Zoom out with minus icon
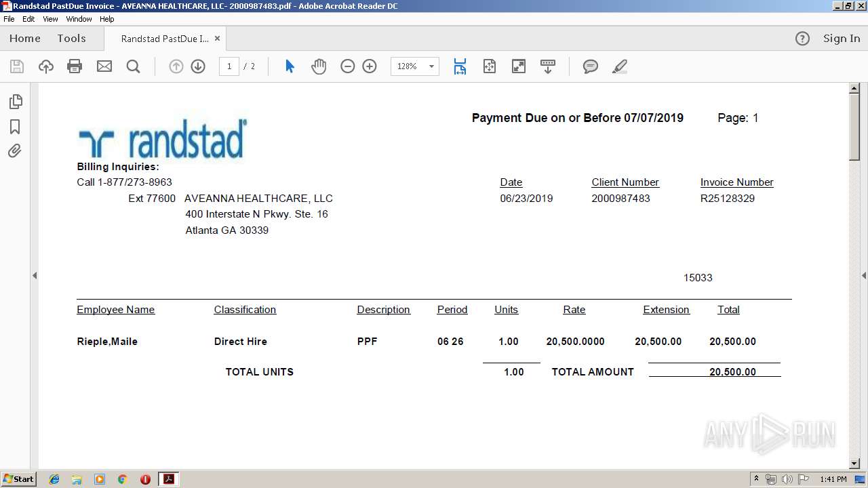 coord(348,66)
